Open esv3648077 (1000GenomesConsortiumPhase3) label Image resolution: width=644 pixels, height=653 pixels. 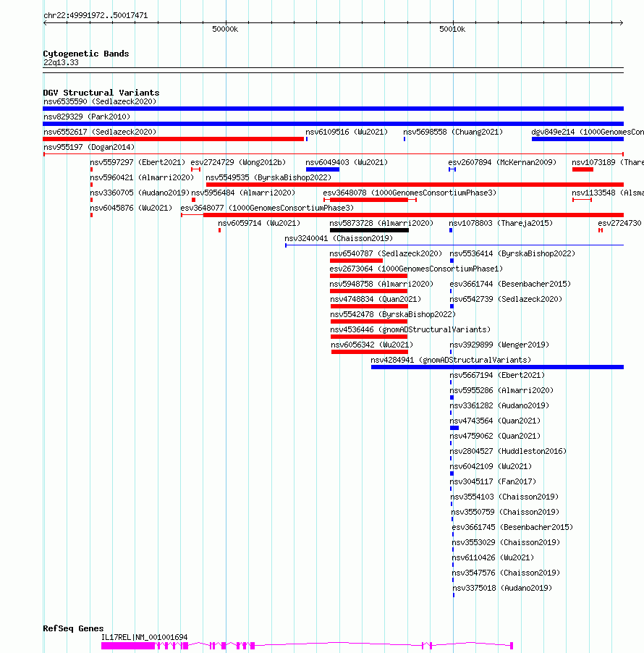pyautogui.click(x=267, y=208)
